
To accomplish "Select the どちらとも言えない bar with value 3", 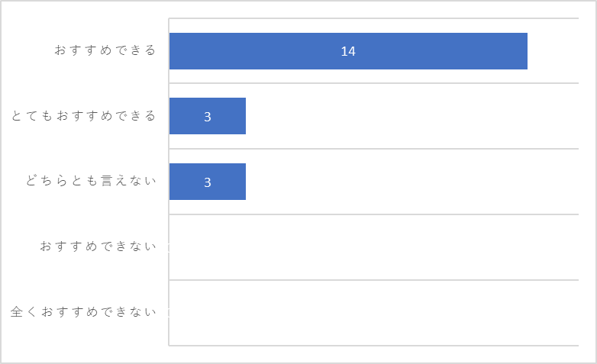I will pyautogui.click(x=208, y=182).
